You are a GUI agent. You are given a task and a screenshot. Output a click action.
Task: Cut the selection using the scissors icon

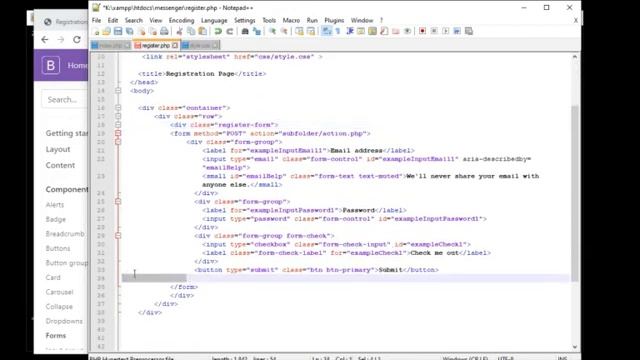point(179,31)
